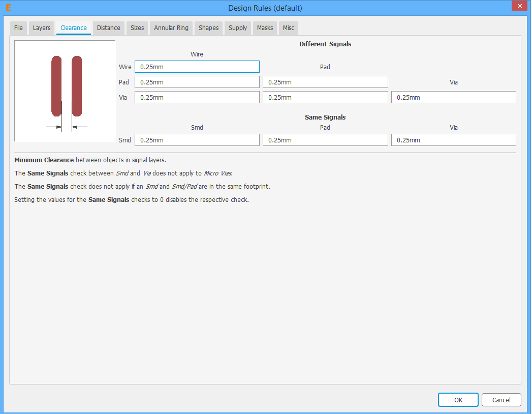
Task: Click the Same Signals Smd-to-Pad field
Action: (x=325, y=140)
